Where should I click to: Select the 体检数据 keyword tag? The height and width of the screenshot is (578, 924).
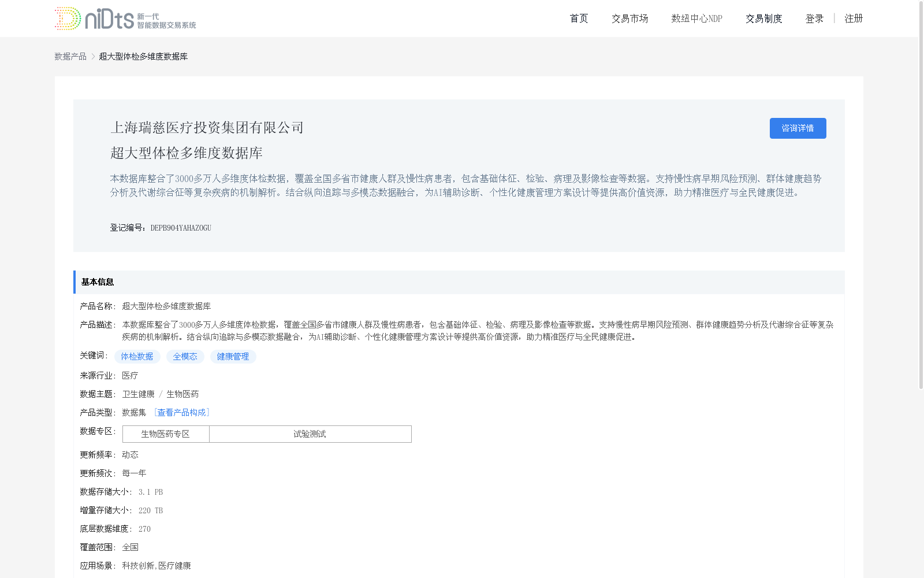(x=137, y=357)
